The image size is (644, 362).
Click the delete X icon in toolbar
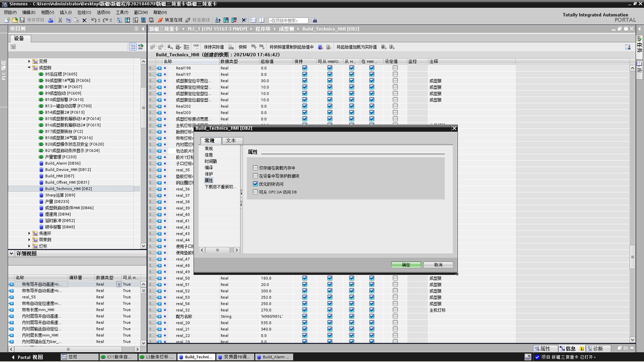[x=84, y=20]
